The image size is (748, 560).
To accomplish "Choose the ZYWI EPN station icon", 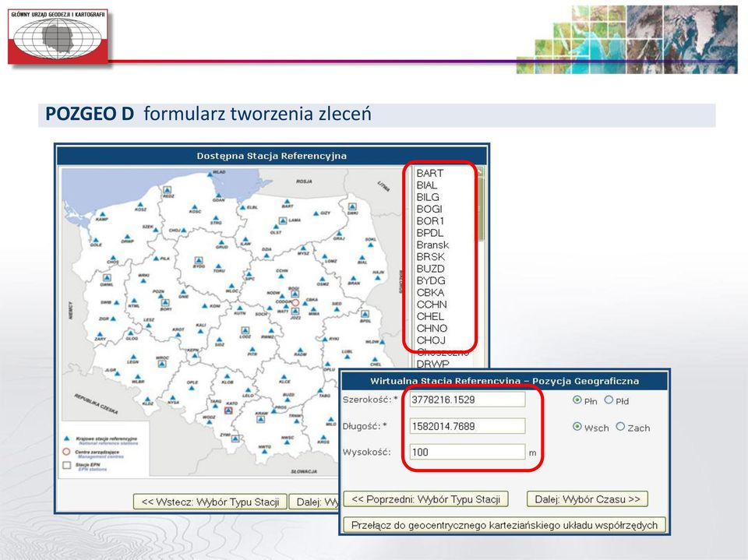I will 235,438.
